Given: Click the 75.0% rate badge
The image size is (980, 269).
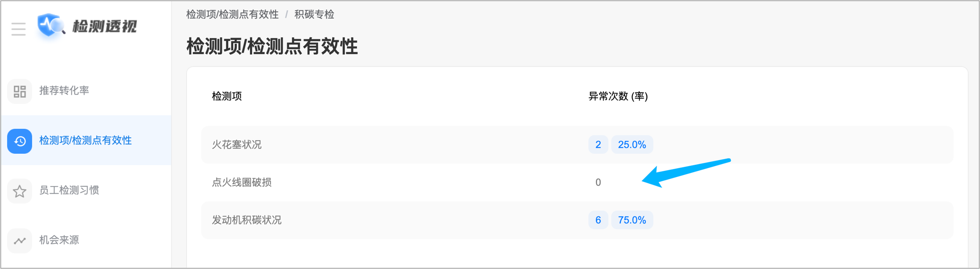Looking at the screenshot, I should (x=632, y=220).
